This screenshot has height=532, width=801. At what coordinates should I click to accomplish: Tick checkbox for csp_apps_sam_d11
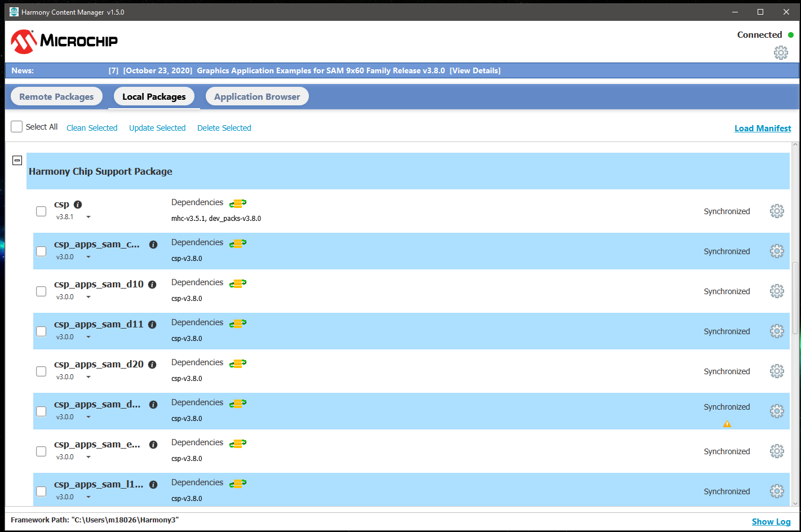coord(41,331)
